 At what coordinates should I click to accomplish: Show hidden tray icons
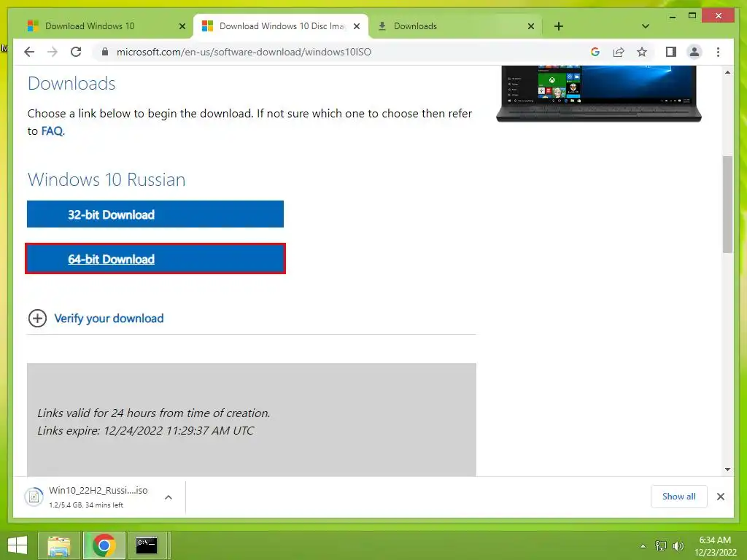(643, 546)
